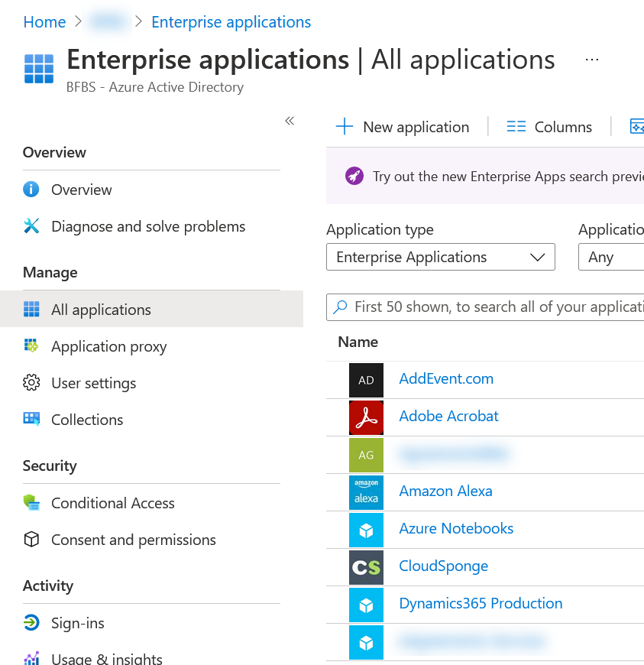
Task: Click the Enterprise Apps search preview banner text
Action: (x=508, y=177)
